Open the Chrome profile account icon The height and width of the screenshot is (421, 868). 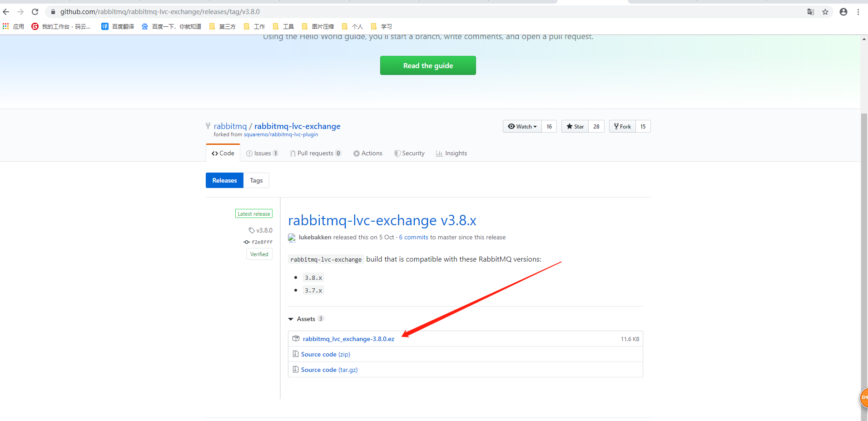click(x=843, y=12)
